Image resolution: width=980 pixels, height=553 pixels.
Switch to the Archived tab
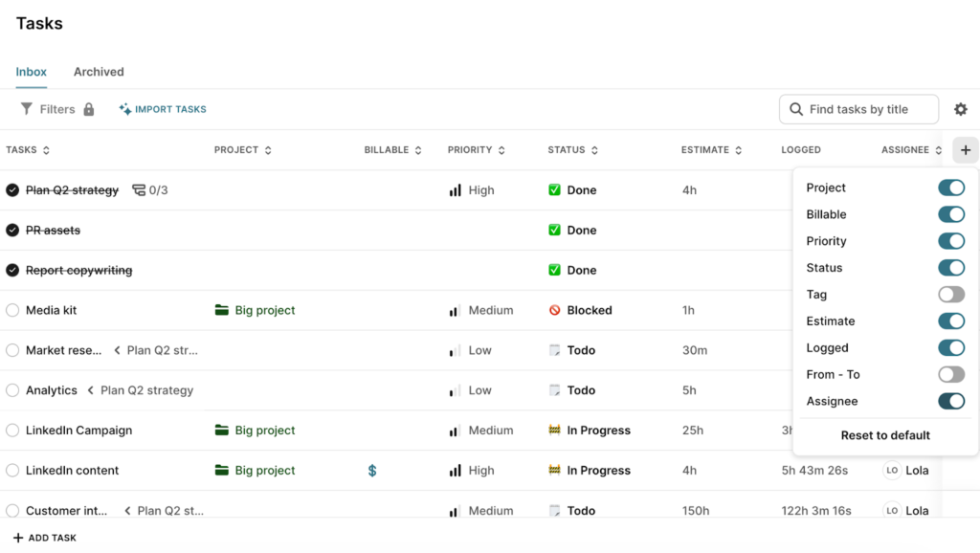click(x=99, y=72)
